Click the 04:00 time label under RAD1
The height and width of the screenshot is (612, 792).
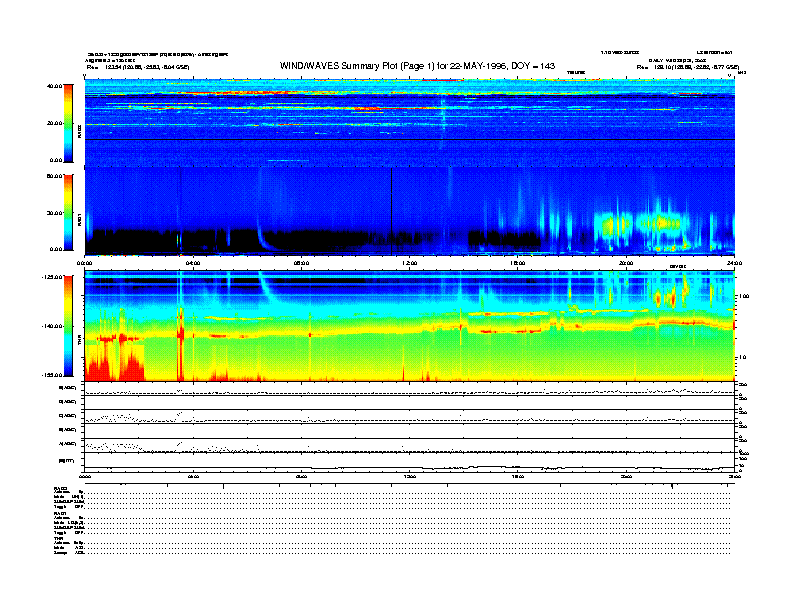point(193,263)
